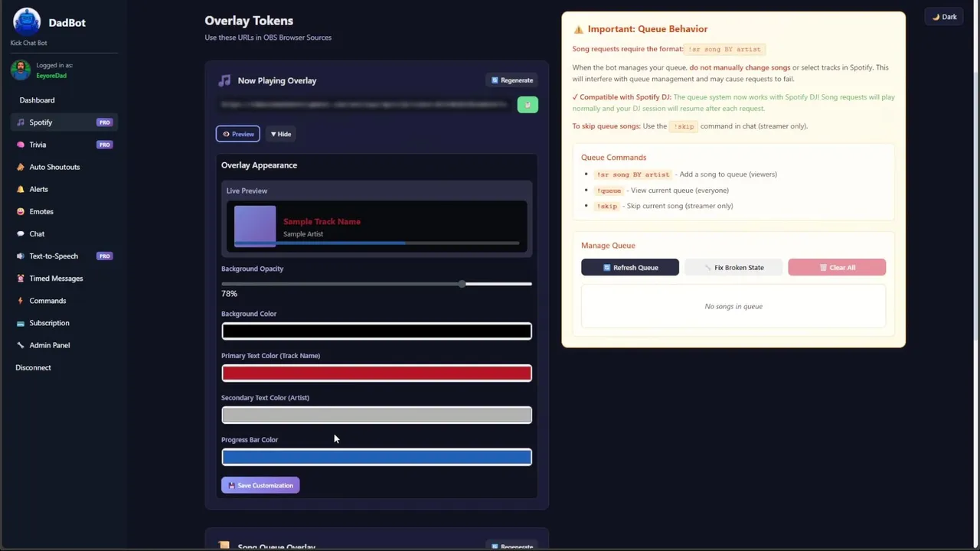This screenshot has height=551, width=980.
Task: Regenerate the Now Playing Overlay token
Action: (x=512, y=80)
